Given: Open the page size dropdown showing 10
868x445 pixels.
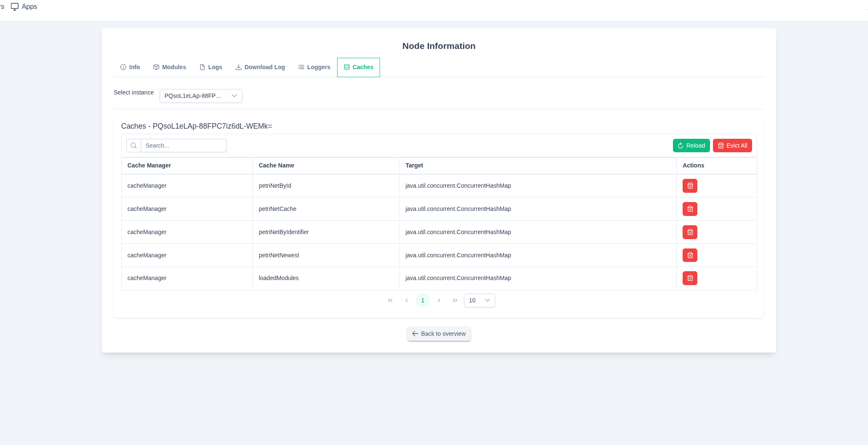Looking at the screenshot, I should click(479, 300).
